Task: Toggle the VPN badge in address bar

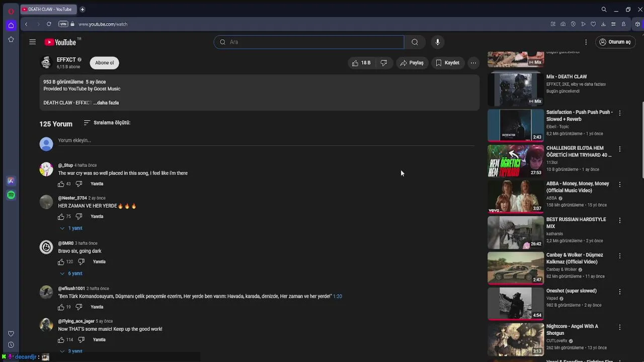Action: pos(63,24)
